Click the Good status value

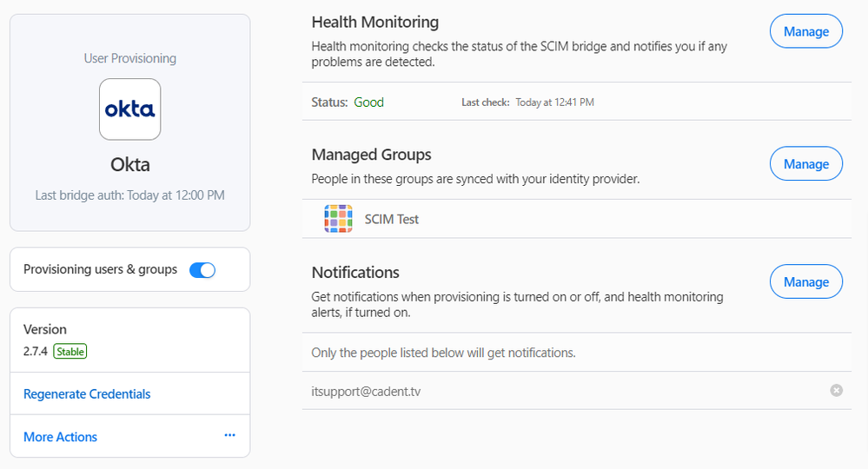tap(368, 102)
